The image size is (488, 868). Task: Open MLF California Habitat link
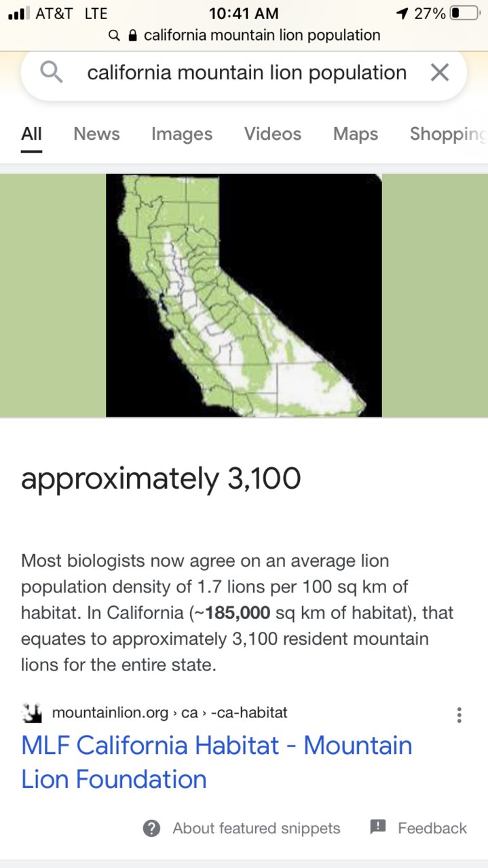click(x=217, y=761)
